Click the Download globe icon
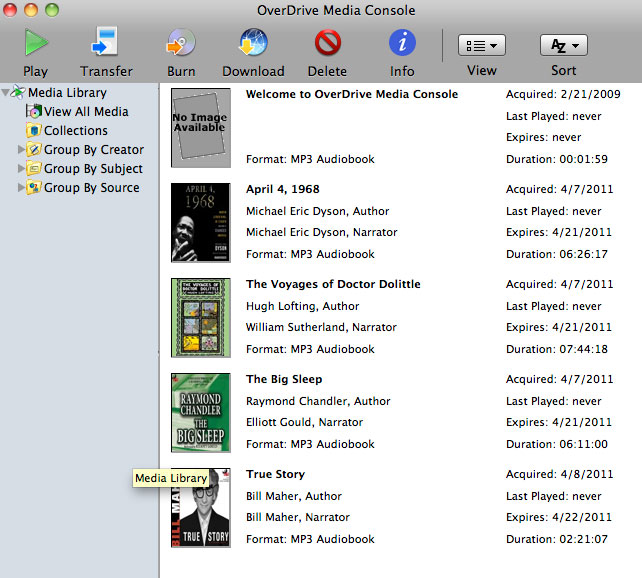 tap(253, 42)
